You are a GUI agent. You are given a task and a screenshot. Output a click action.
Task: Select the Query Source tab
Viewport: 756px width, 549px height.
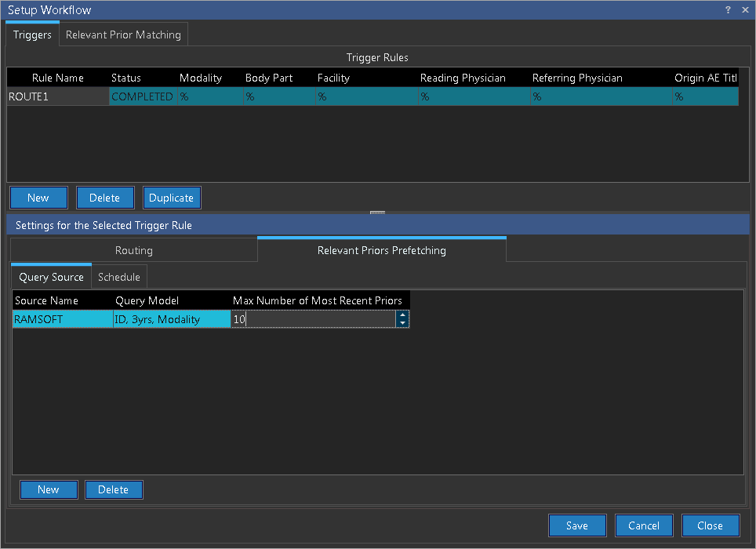click(51, 277)
